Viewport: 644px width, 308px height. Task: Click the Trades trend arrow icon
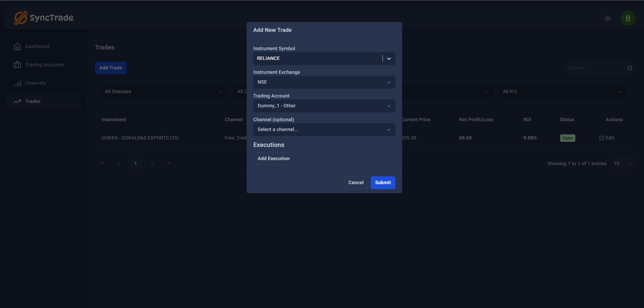[17, 102]
